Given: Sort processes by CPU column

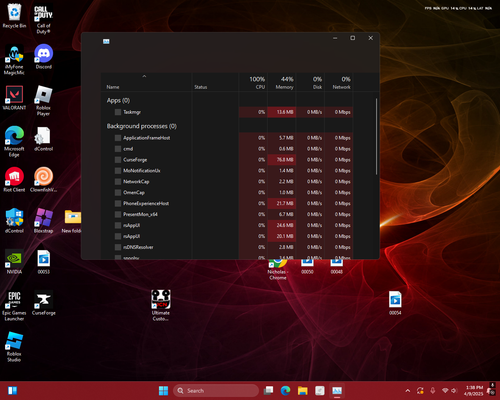Looking at the screenshot, I should click(x=253, y=82).
